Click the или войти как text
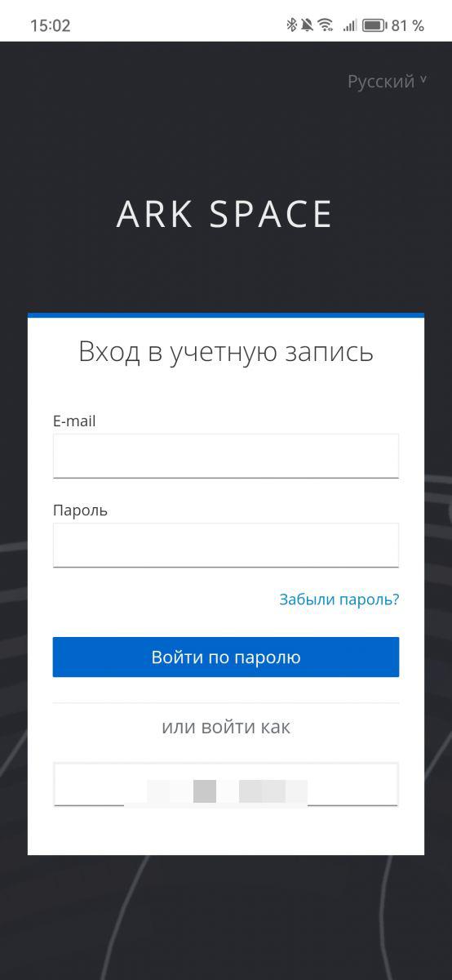Screen dimensions: 452x980 (x=226, y=727)
